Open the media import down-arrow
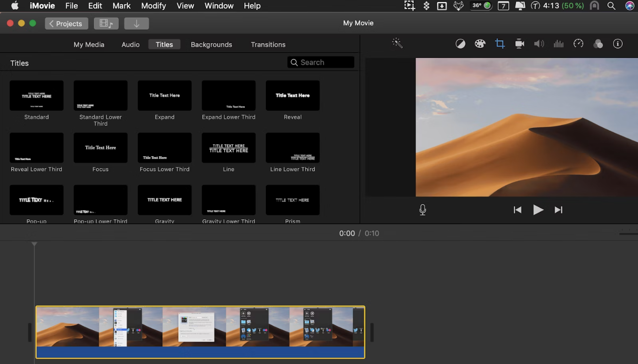This screenshot has width=638, height=364. pos(137,23)
